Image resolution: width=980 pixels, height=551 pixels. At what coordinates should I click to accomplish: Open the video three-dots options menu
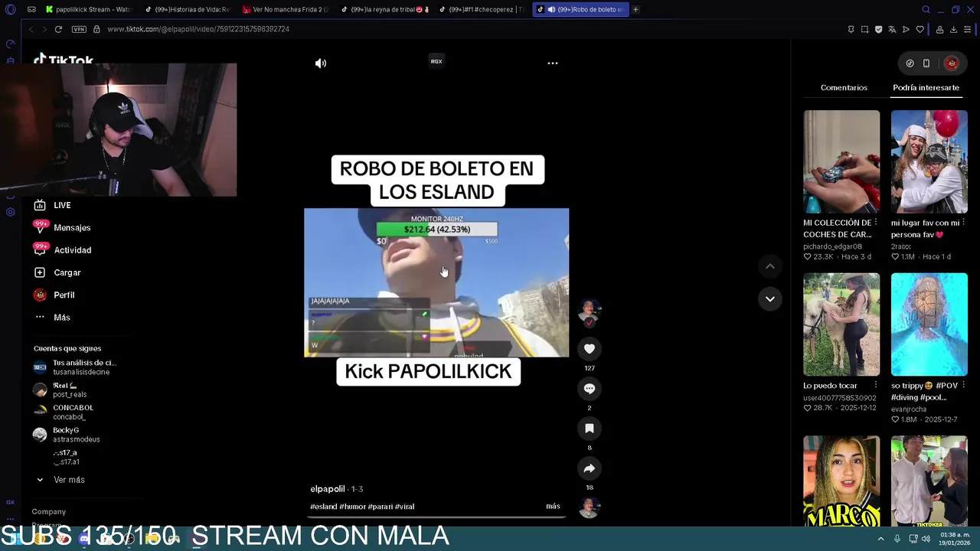[553, 64]
